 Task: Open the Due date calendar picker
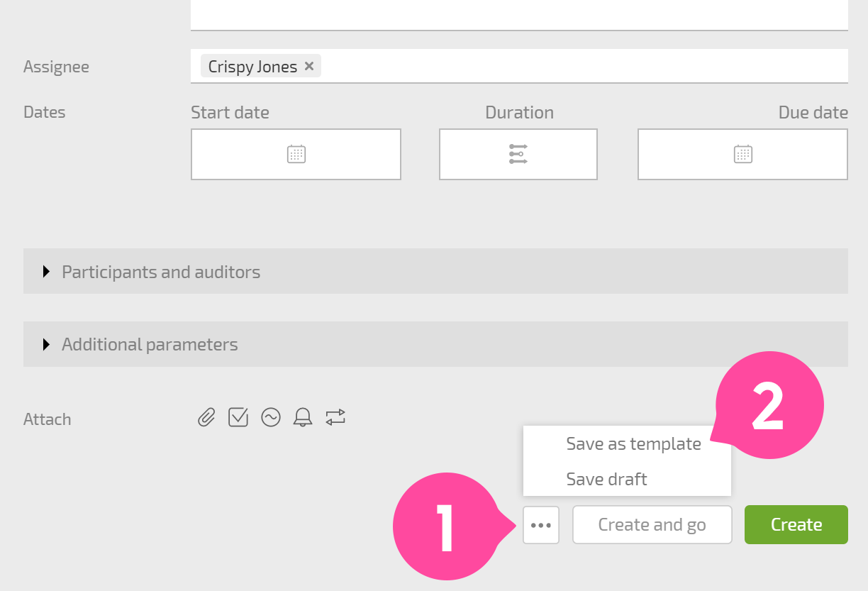pos(742,154)
